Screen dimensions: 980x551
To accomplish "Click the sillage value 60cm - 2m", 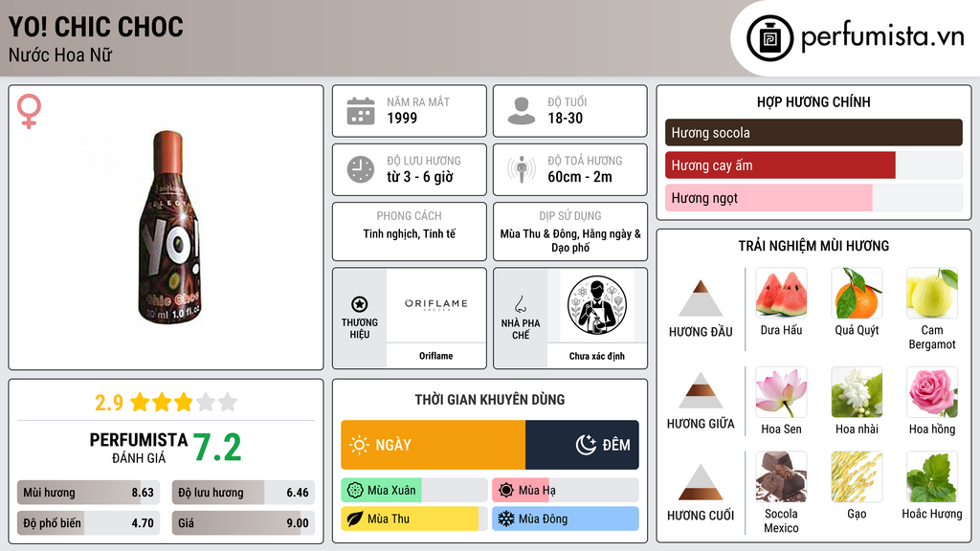I will coord(580,177).
